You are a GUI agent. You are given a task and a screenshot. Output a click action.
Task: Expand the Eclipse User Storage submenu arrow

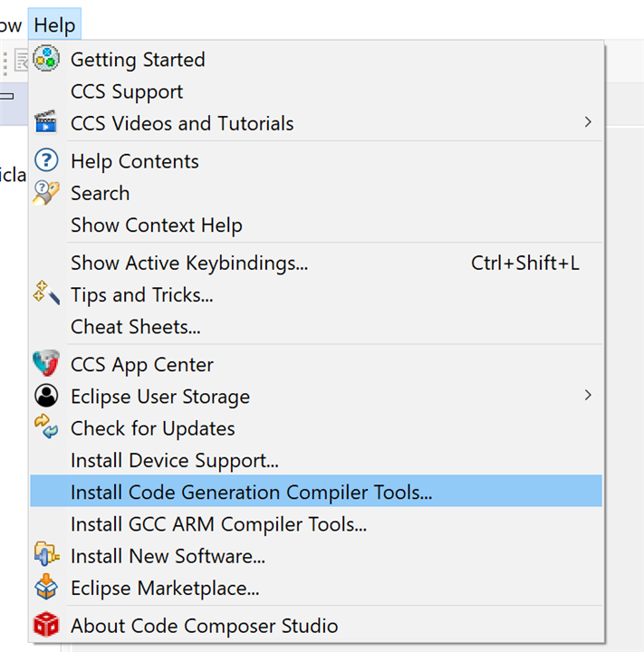(x=588, y=395)
